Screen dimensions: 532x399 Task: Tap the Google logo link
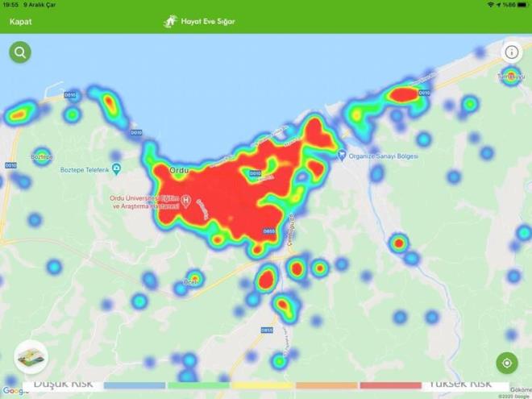pyautogui.click(x=15, y=393)
